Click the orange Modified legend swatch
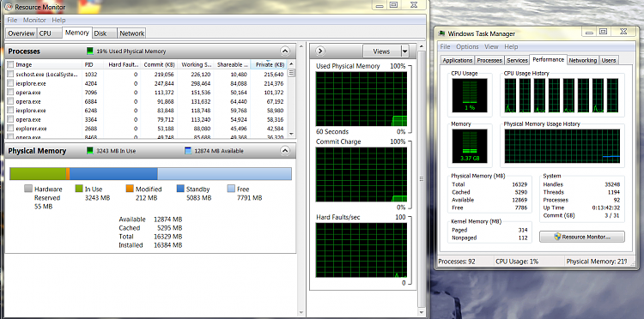Viewport: 644px width, 319px height. [130, 189]
